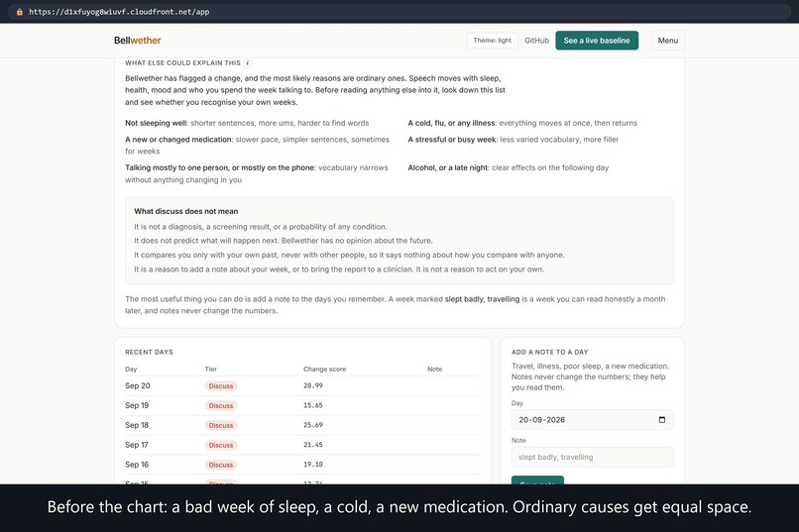Click the Day date input showing 20-09-2026
799x532 pixels.
(592, 420)
